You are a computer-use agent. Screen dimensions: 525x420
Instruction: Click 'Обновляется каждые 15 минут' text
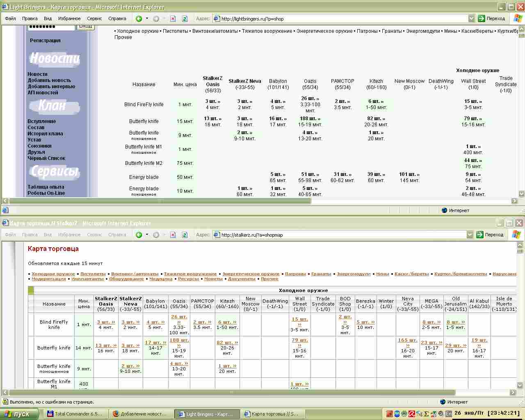[65, 263]
